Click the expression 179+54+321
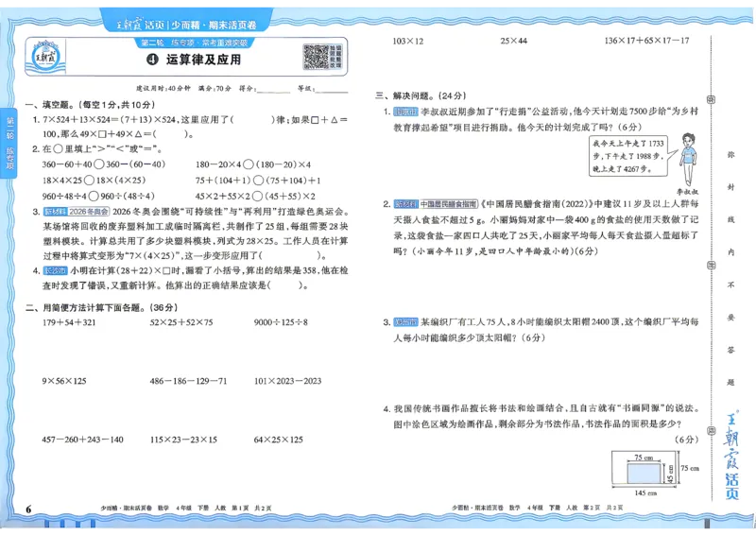This screenshot has height=535, width=756. [69, 322]
